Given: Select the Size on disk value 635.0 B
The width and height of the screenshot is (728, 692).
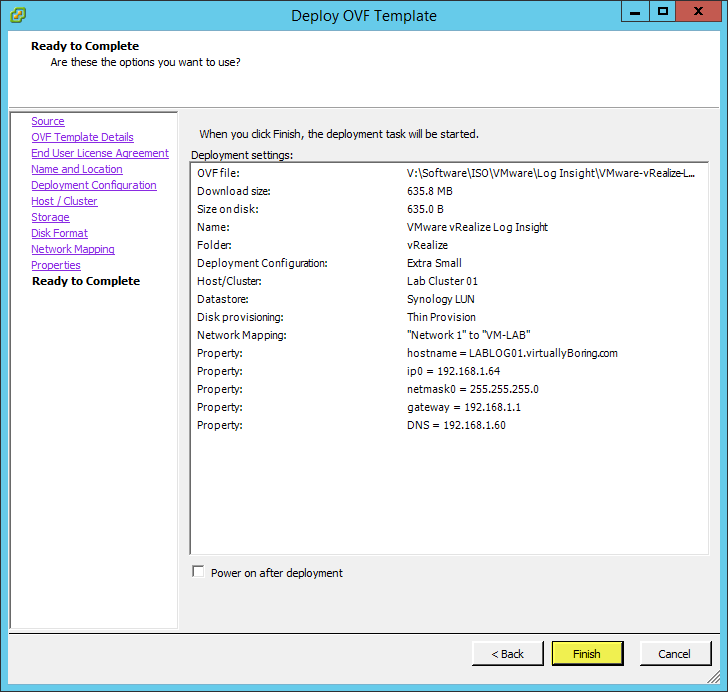Looking at the screenshot, I should tap(425, 209).
